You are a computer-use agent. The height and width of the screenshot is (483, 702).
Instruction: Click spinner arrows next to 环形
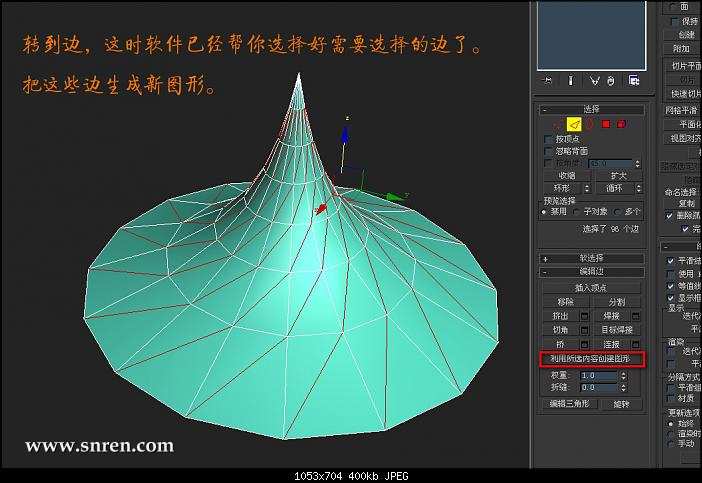click(x=587, y=188)
